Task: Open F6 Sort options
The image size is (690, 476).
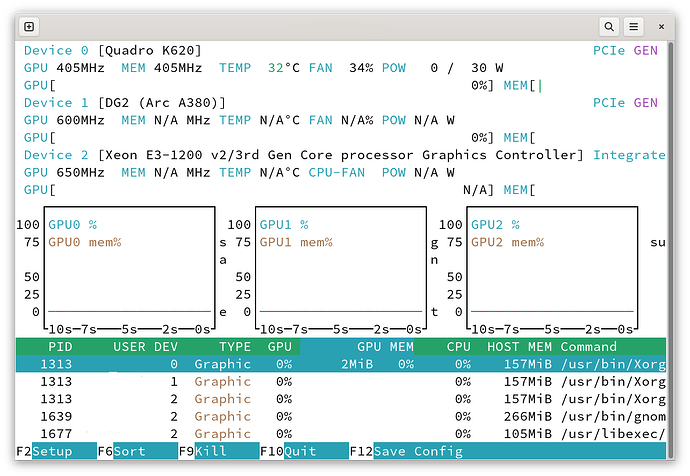Action: click(x=137, y=451)
